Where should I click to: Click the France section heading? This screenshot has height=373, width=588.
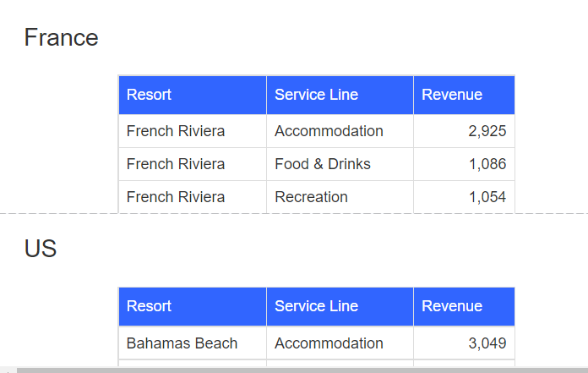pos(61,37)
